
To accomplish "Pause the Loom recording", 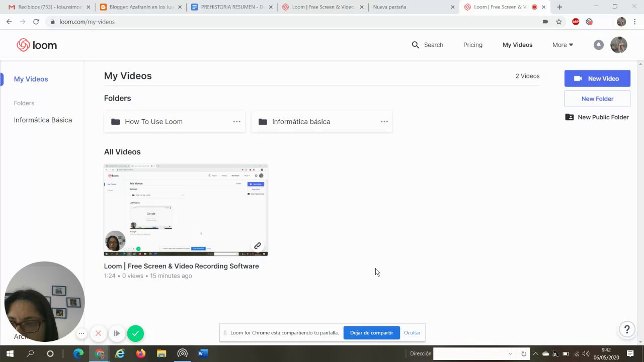I will [117, 333].
